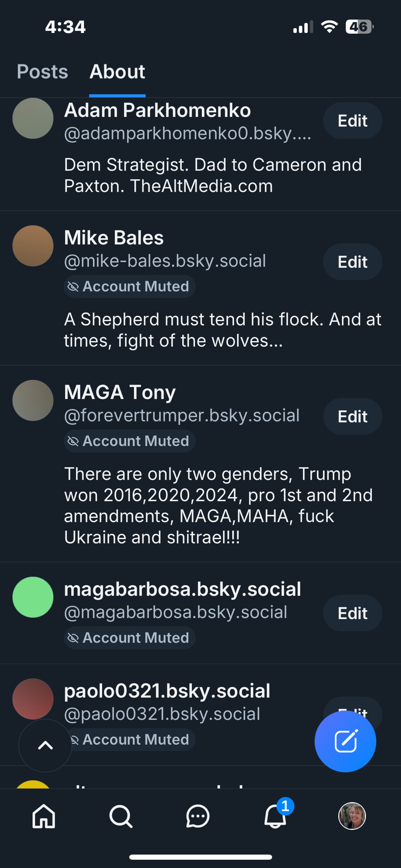The height and width of the screenshot is (868, 401).
Task: Select the About tab
Action: (117, 72)
